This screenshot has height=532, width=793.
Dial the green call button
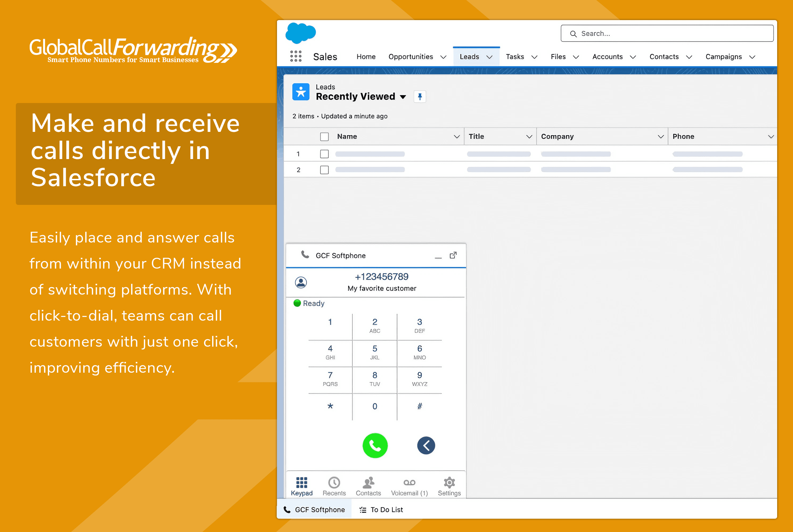[375, 445]
